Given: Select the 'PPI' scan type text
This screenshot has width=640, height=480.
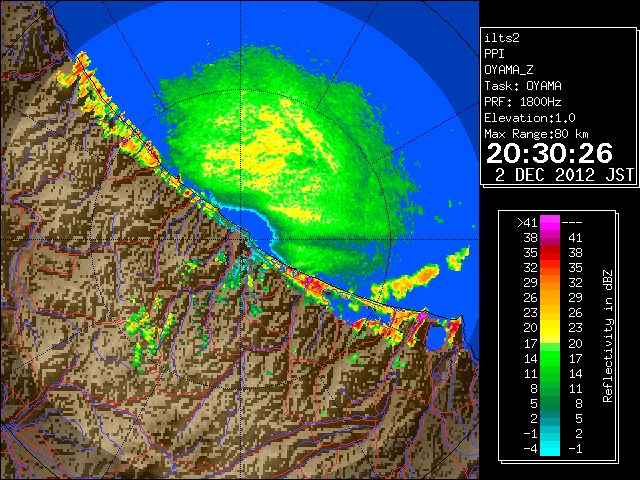Looking at the screenshot, I should tap(494, 54).
